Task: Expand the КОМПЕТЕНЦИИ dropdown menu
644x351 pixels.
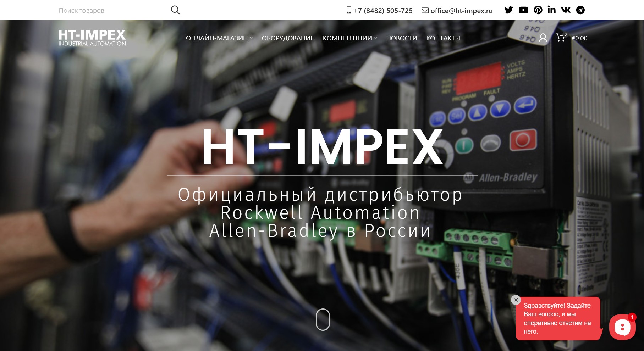Action: (x=349, y=38)
